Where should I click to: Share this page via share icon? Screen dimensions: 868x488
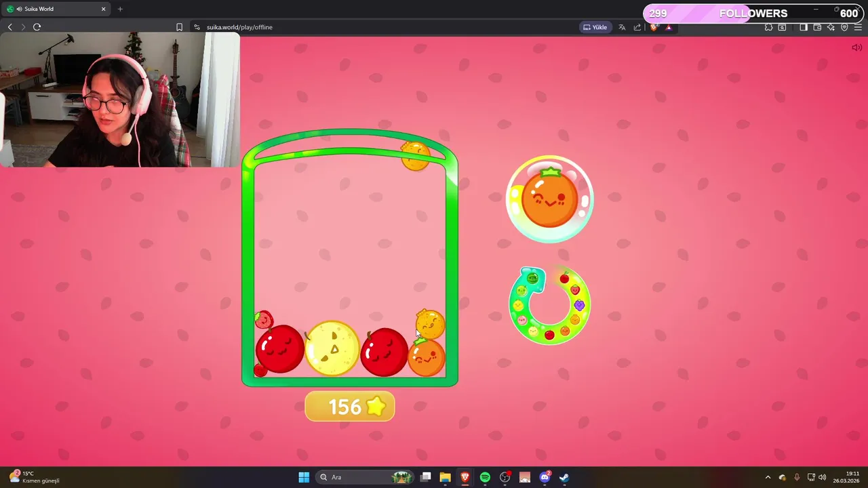tap(637, 27)
